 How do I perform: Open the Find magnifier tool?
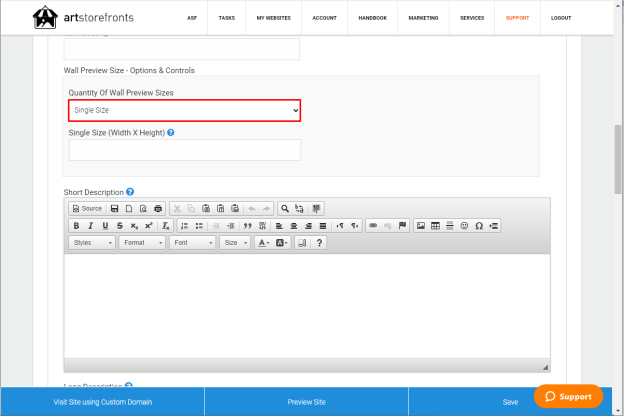point(285,209)
